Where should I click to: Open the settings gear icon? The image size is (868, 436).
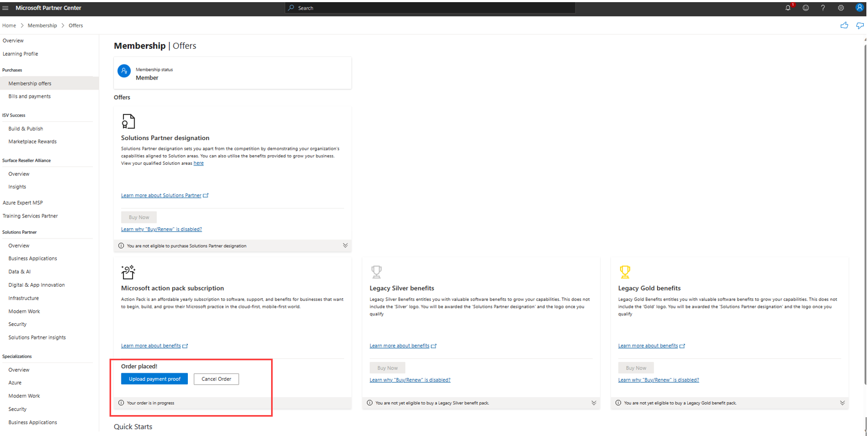[841, 8]
